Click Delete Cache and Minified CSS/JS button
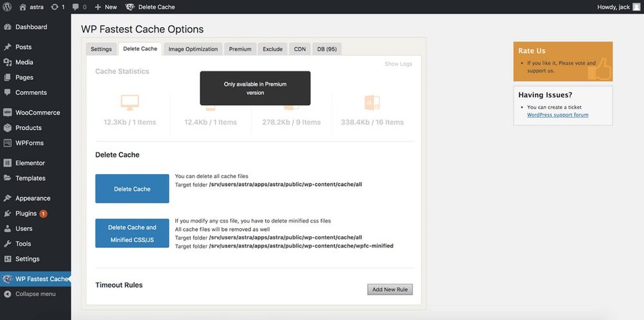This screenshot has height=320, width=644. tap(132, 234)
